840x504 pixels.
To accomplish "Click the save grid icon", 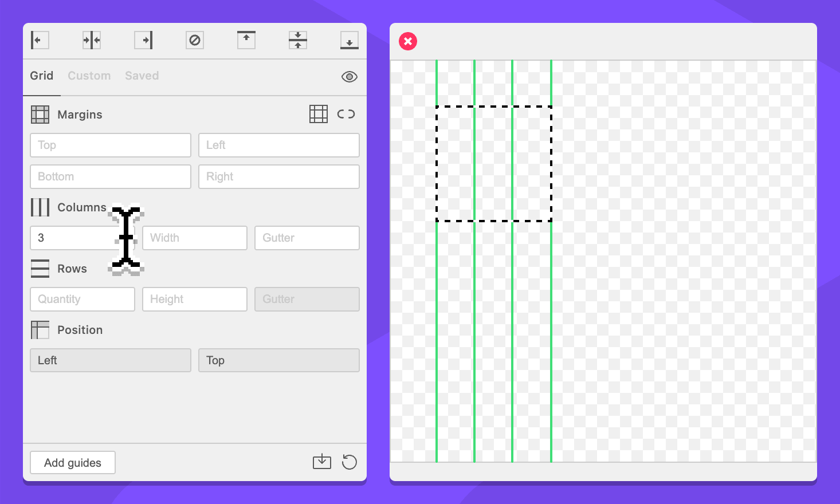I will (322, 462).
